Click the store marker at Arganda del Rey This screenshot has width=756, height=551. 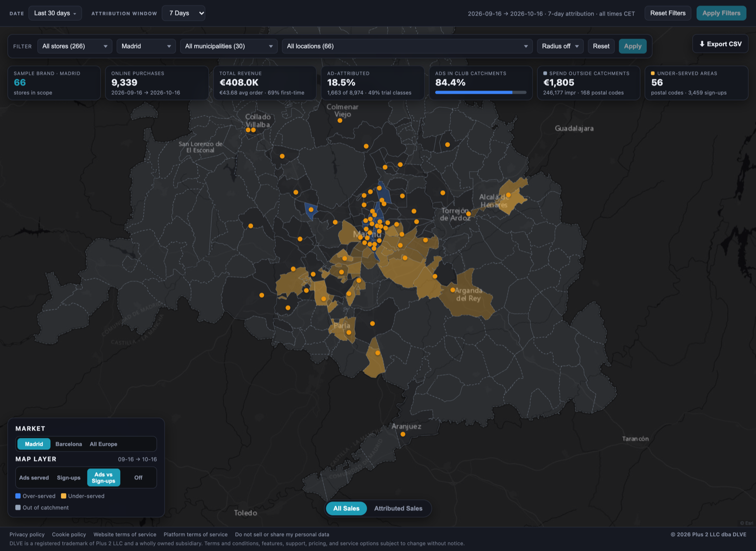coord(453,290)
